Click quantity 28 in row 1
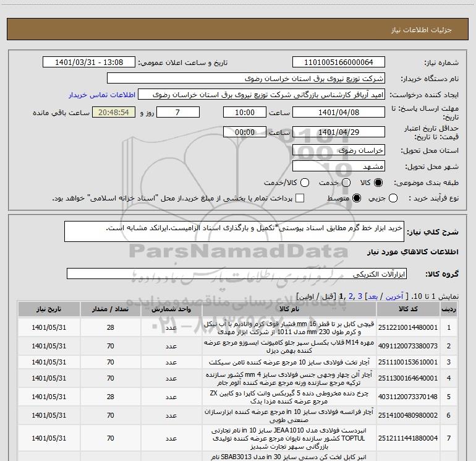Image resolution: width=476 pixels, height=461 pixels. pyautogui.click(x=110, y=327)
